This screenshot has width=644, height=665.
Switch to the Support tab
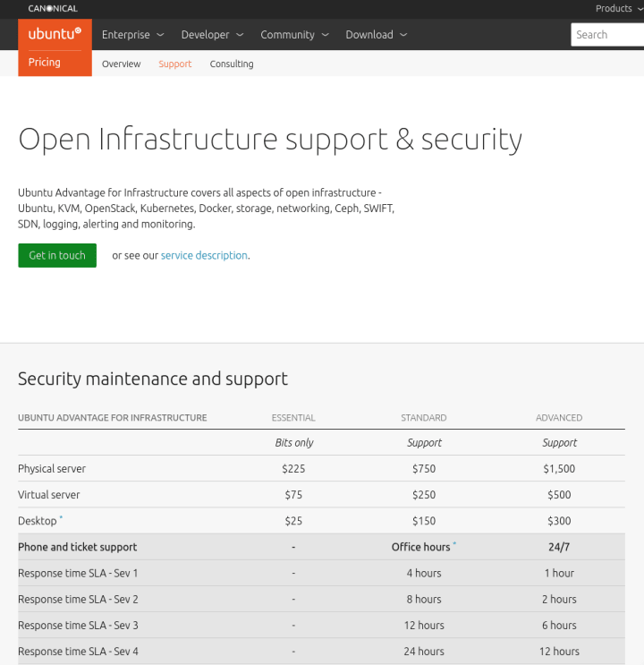(x=175, y=64)
